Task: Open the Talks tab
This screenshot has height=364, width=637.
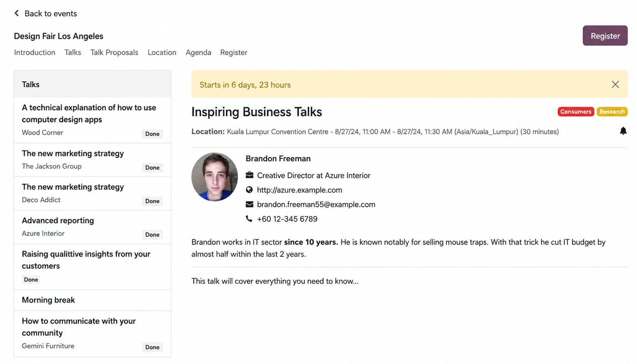Action: (x=73, y=53)
